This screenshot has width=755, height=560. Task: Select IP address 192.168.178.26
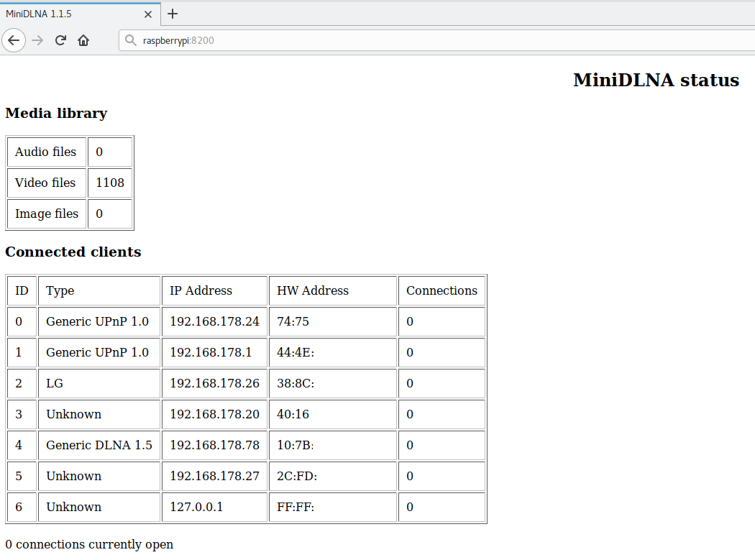214,383
